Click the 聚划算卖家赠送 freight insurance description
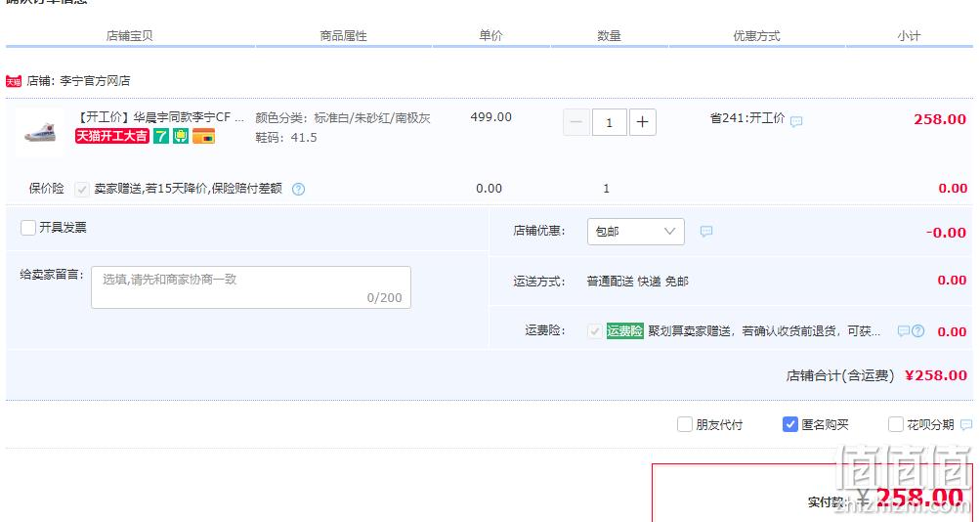This screenshot has height=522, width=980. (x=764, y=331)
